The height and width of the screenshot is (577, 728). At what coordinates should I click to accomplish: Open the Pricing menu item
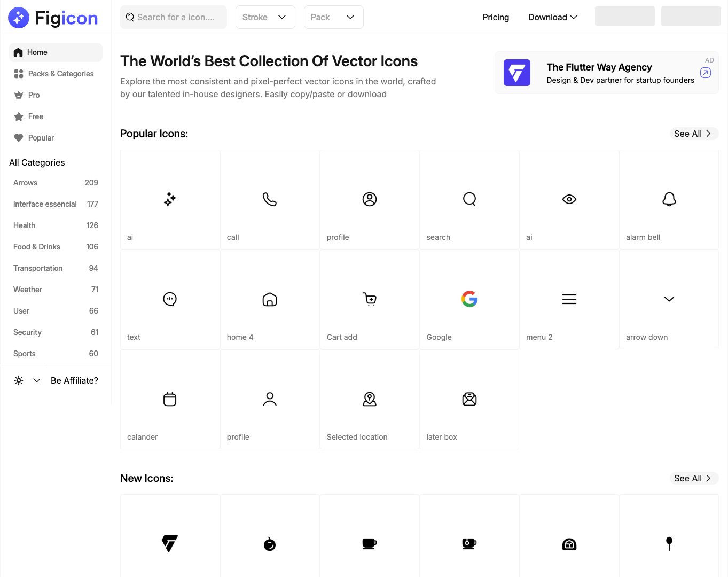(495, 17)
